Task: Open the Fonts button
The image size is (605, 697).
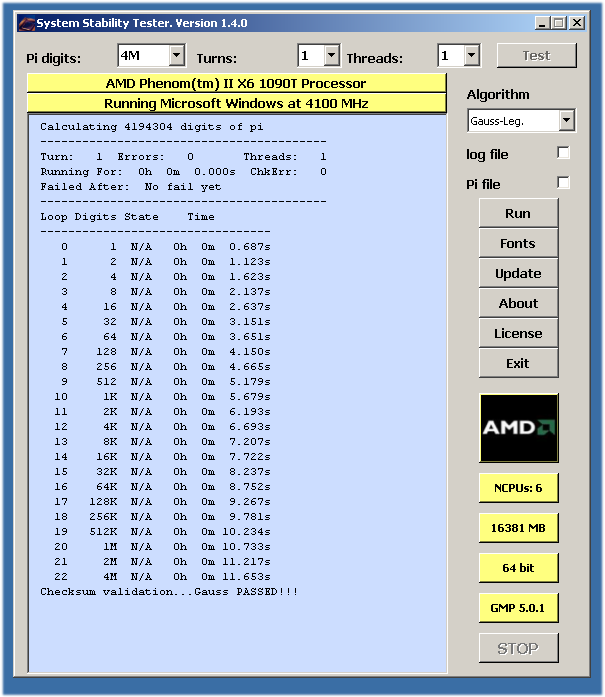Action: pos(518,243)
